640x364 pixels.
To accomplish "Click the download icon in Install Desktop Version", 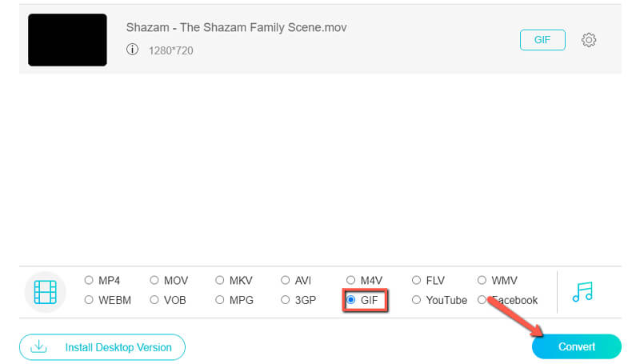I will (x=38, y=347).
